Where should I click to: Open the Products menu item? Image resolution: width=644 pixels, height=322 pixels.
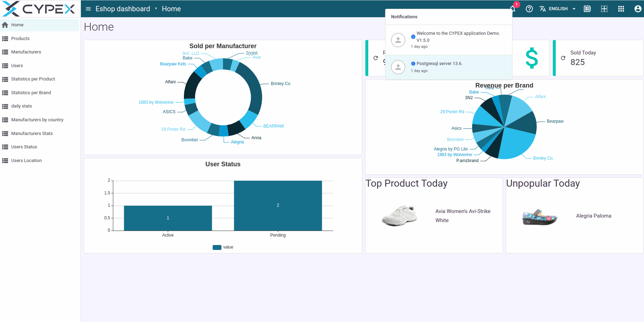coord(40,39)
